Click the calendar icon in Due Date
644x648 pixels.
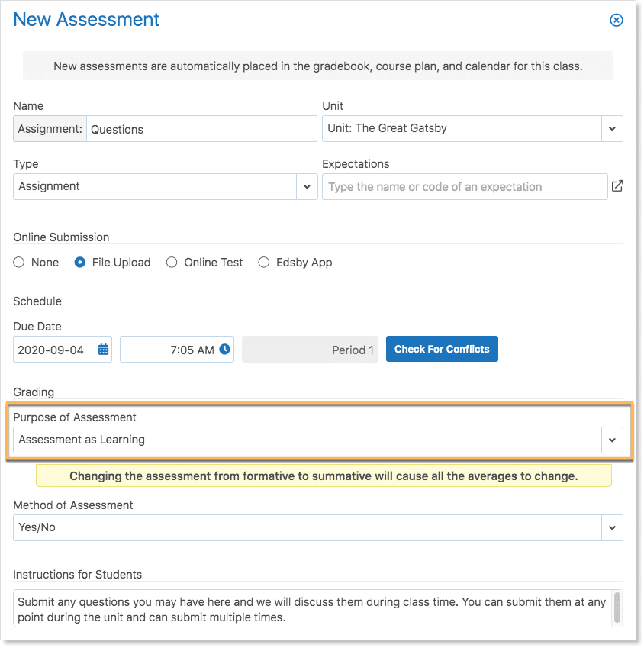coord(104,350)
